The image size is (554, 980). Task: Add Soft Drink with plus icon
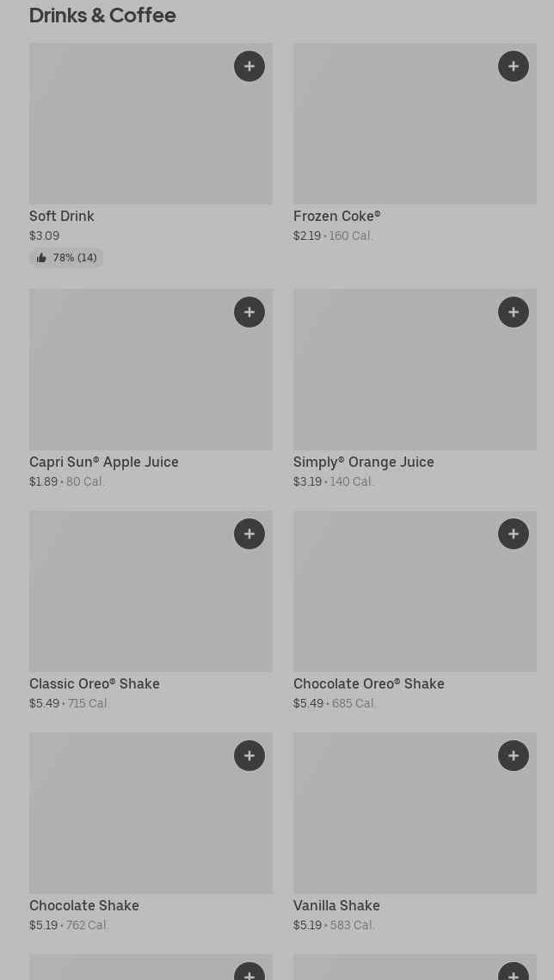[249, 66]
